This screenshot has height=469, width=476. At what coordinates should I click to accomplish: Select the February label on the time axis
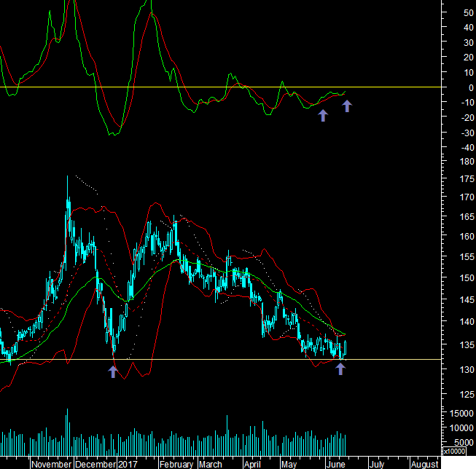tap(176, 465)
